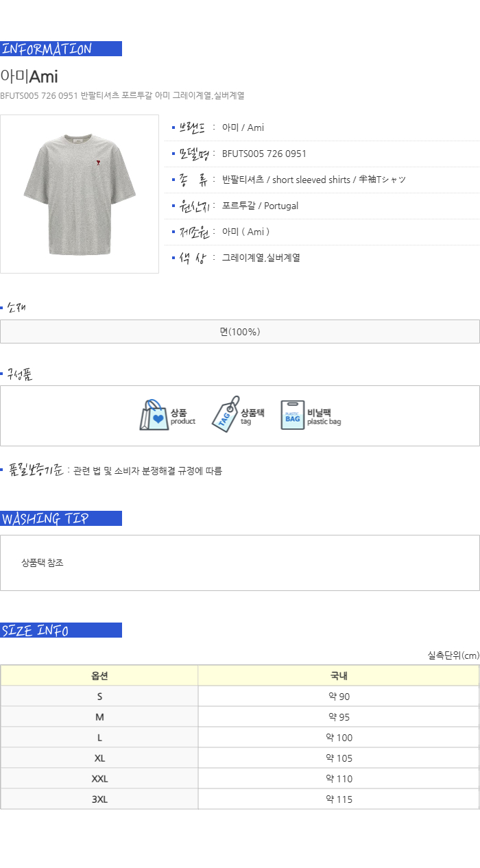Click the shopping bag product icon
This screenshot has height=868, width=480.
(154, 415)
